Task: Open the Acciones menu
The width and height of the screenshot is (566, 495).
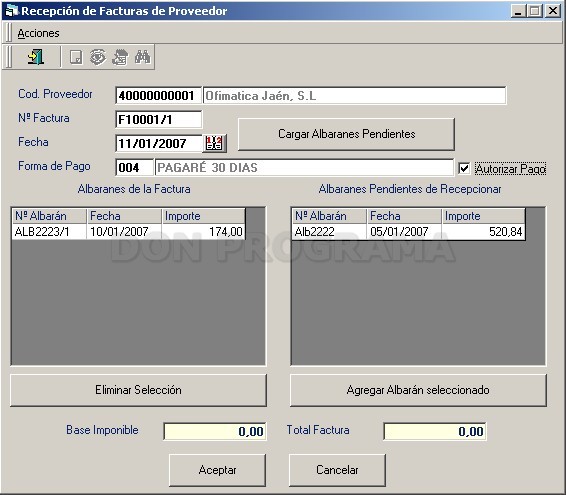Action: click(38, 33)
